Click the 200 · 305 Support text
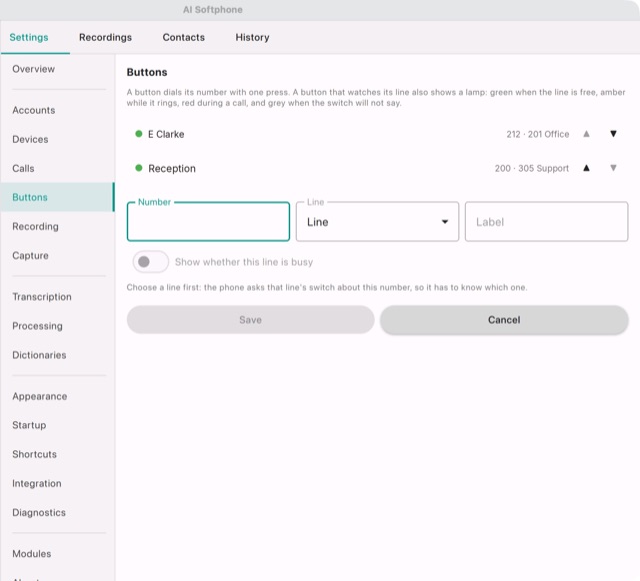Screen dimensions: 640x581 click(x=531, y=168)
